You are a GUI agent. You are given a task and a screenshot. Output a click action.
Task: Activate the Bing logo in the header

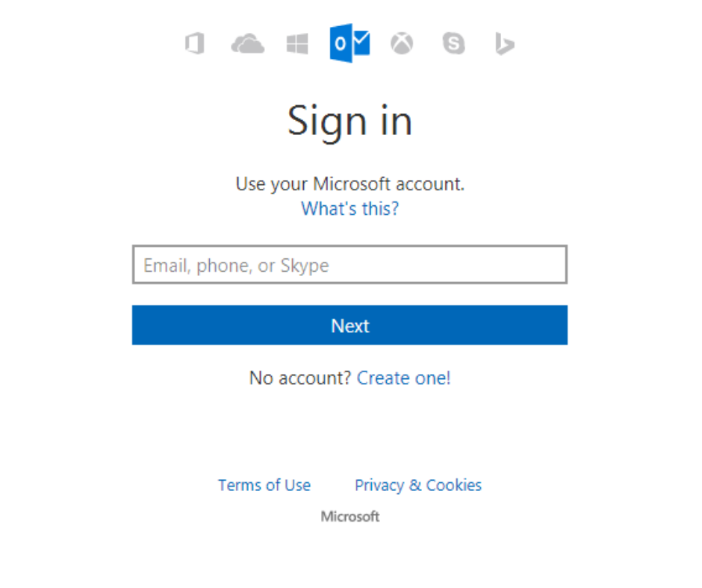[504, 43]
